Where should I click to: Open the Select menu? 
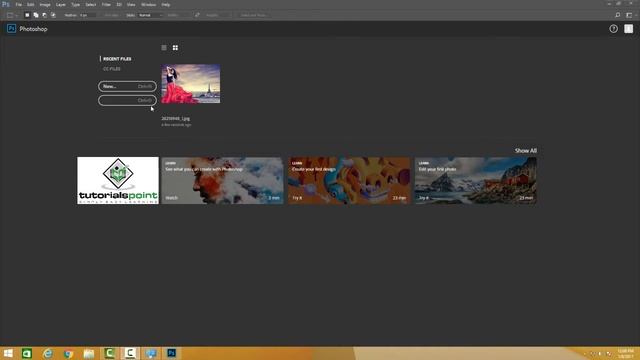pyautogui.click(x=91, y=4)
